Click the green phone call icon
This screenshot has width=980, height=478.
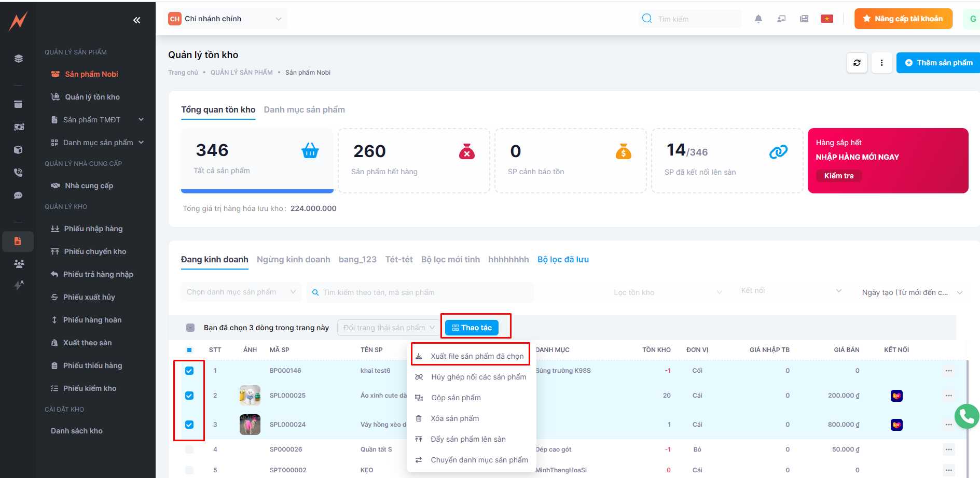coord(967,416)
